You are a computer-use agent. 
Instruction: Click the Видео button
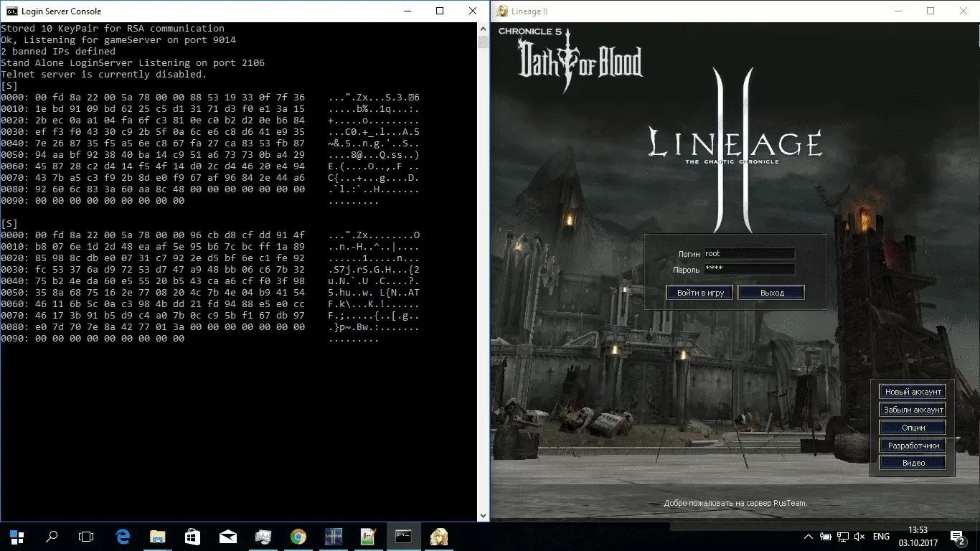913,463
